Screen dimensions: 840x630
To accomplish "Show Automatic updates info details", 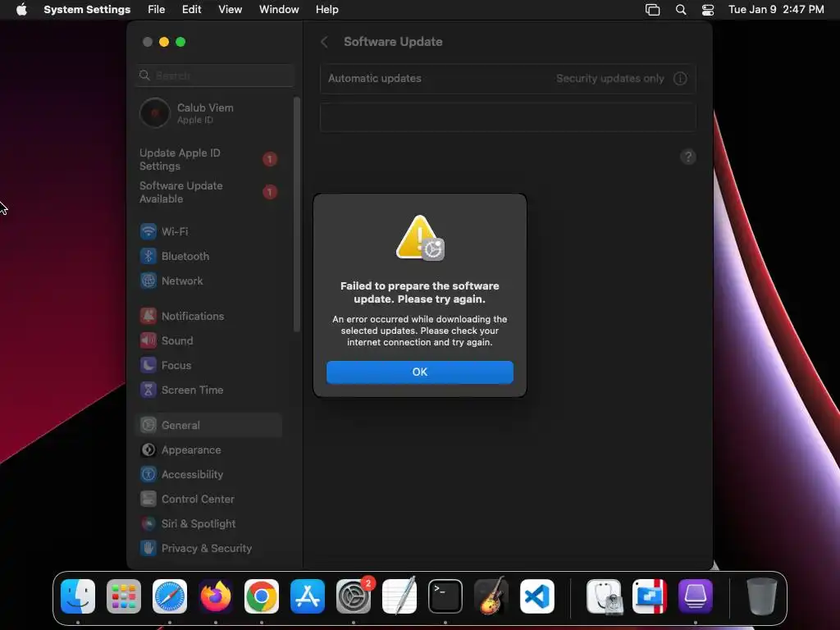I will point(680,79).
